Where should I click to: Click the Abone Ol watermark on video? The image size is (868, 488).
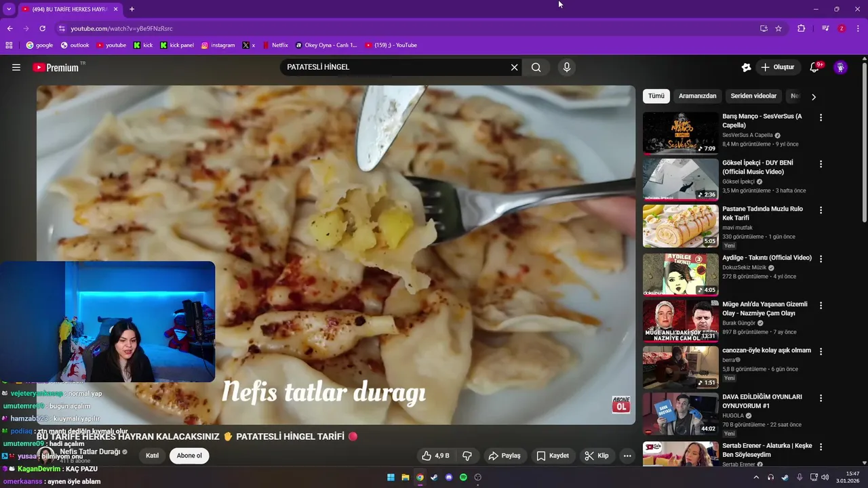(x=620, y=405)
